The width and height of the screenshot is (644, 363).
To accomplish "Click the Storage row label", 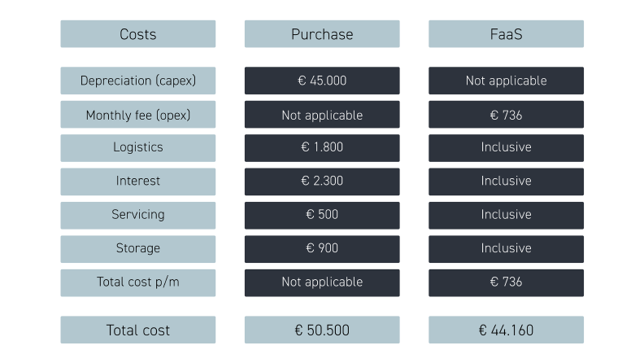I will [137, 248].
